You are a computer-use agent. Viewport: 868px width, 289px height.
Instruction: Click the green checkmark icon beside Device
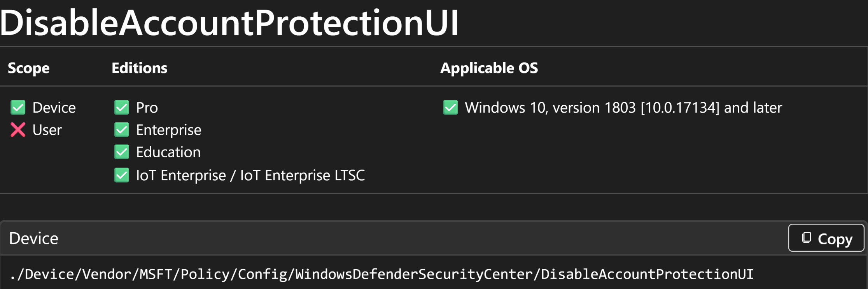[18, 108]
